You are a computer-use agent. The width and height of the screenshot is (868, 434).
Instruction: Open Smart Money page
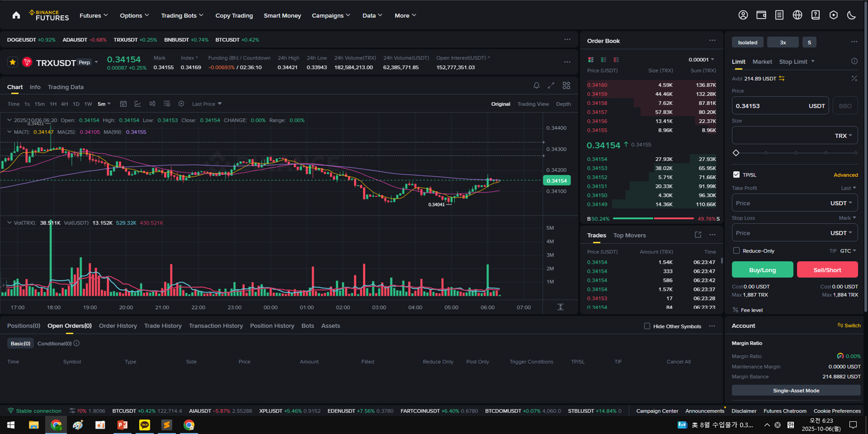(x=282, y=15)
